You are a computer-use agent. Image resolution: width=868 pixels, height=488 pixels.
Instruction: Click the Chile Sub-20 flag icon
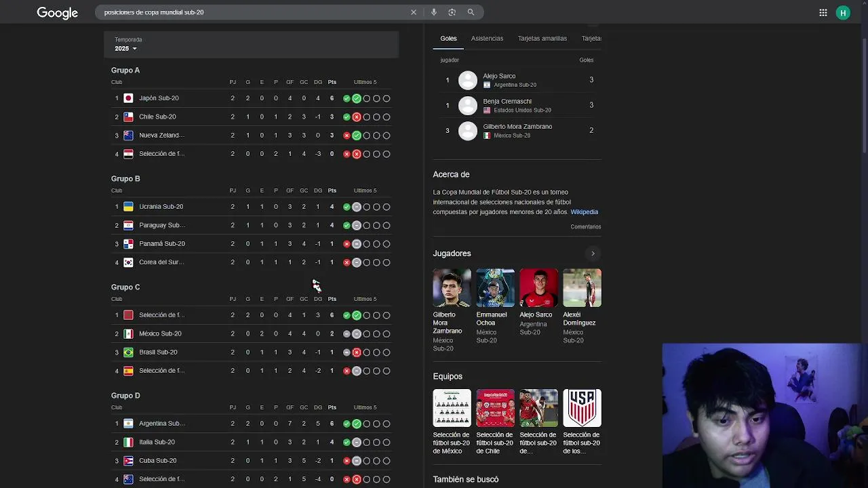[x=128, y=117]
